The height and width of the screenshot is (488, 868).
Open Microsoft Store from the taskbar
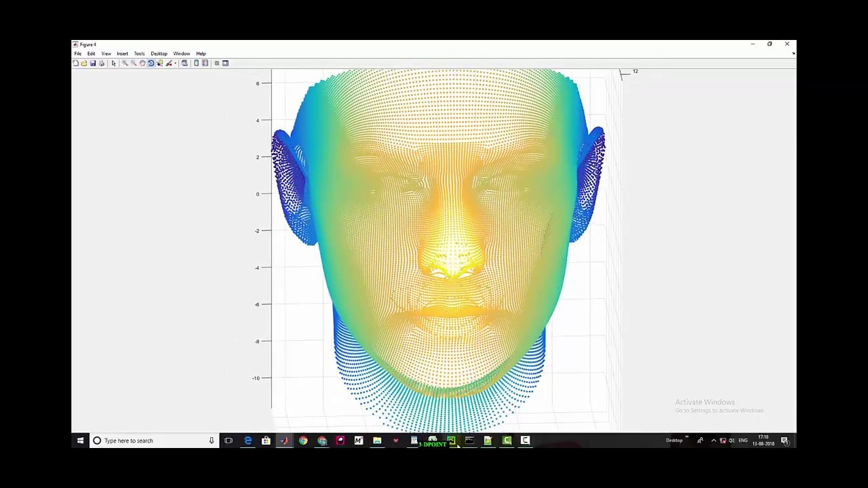coord(266,441)
